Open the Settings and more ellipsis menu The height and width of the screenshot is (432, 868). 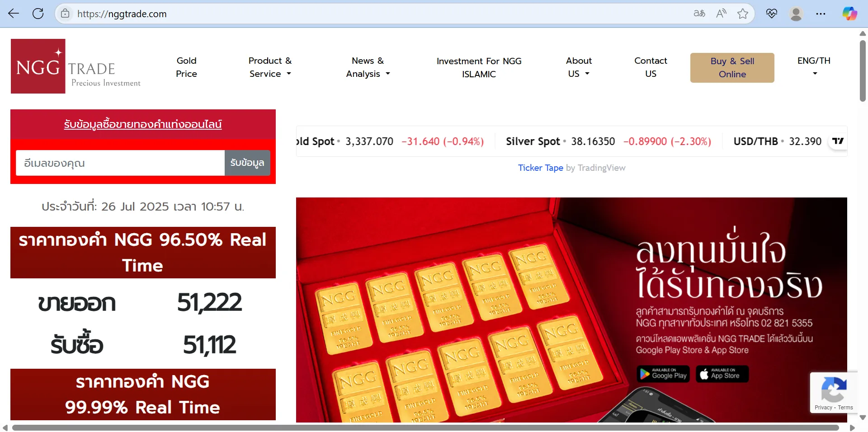[821, 14]
